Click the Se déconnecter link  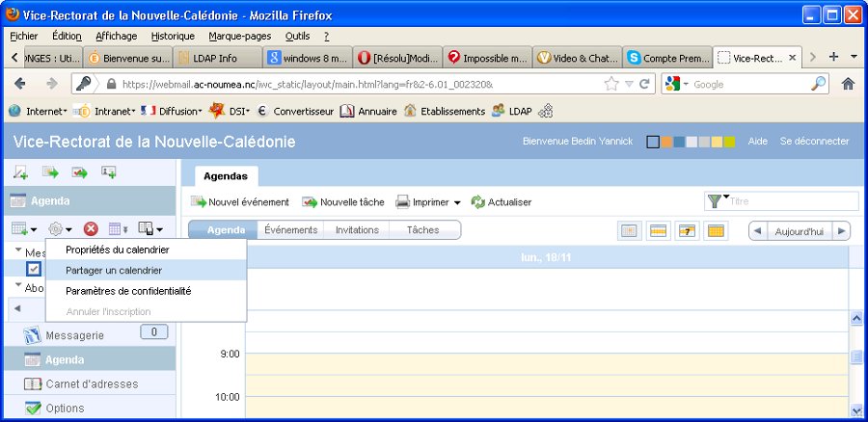point(814,142)
